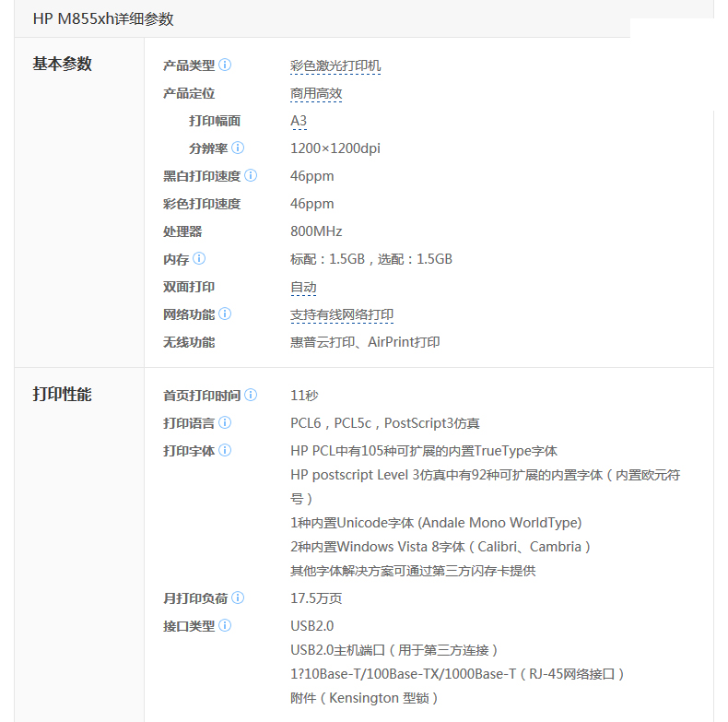728x722 pixels.
Task: Click info icon beside 打印字体
Action: tap(225, 450)
